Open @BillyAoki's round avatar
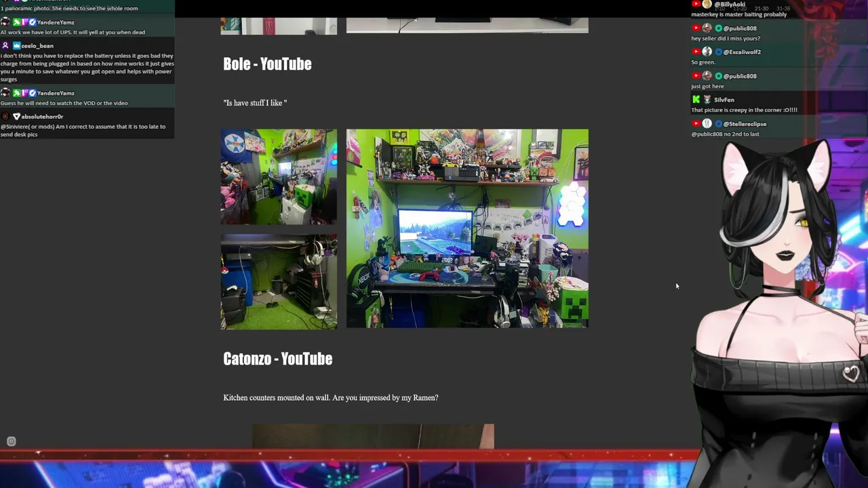 coord(707,4)
